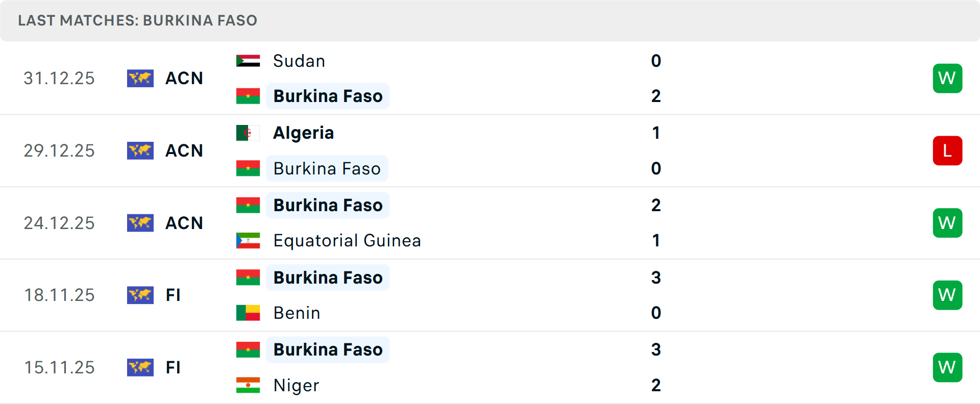
Task: Select Burkina Faso in the 31.12.25 match
Action: point(328,96)
